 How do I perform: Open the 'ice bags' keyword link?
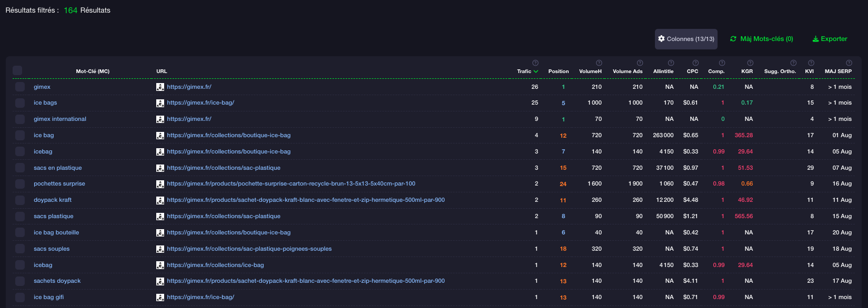point(45,103)
